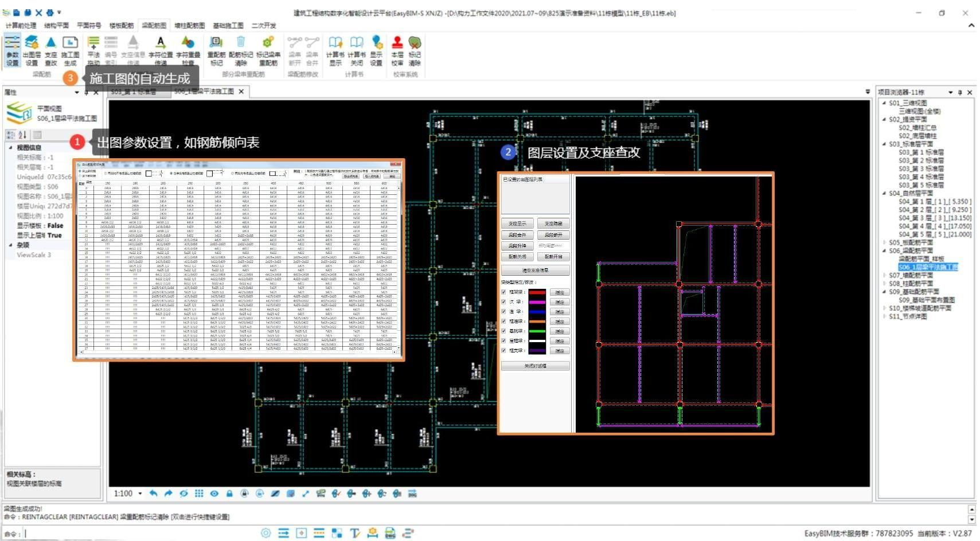Image resolution: width=980 pixels, height=541 pixels.
Task: Expand the S07_墙配筋平面 tree node
Action: [x=884, y=276]
